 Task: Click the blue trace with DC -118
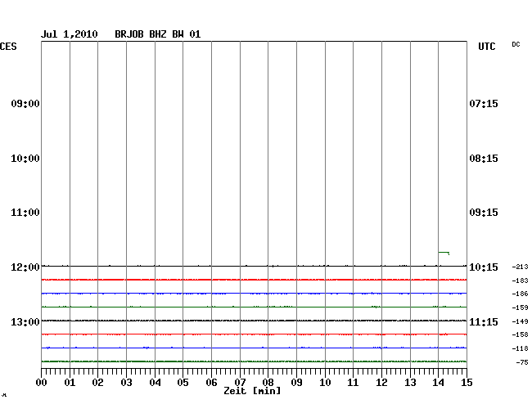[x=254, y=348]
